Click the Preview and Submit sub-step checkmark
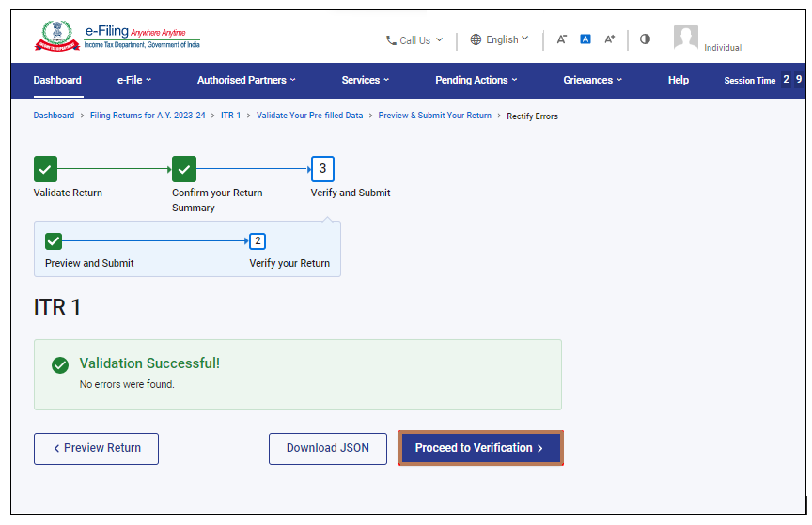 (54, 240)
